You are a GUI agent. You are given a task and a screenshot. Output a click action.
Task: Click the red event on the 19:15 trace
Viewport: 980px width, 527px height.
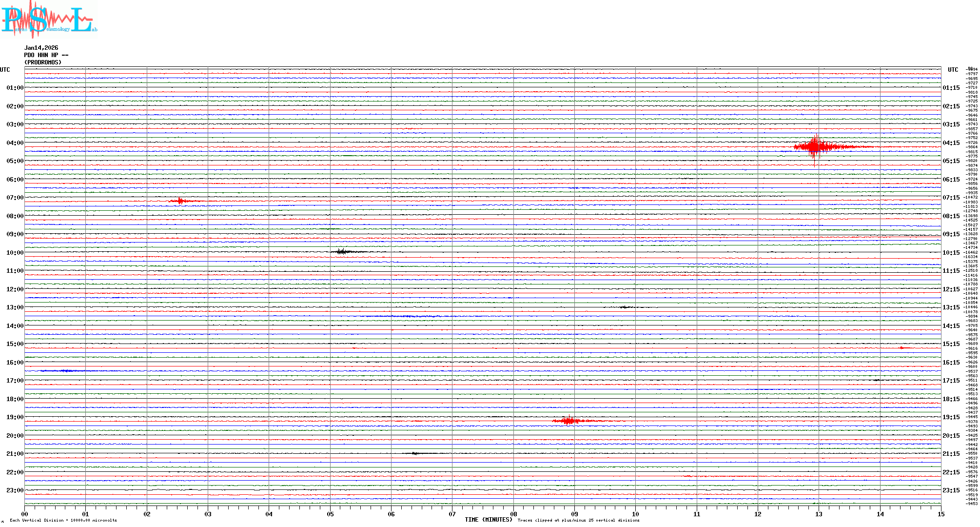(568, 421)
